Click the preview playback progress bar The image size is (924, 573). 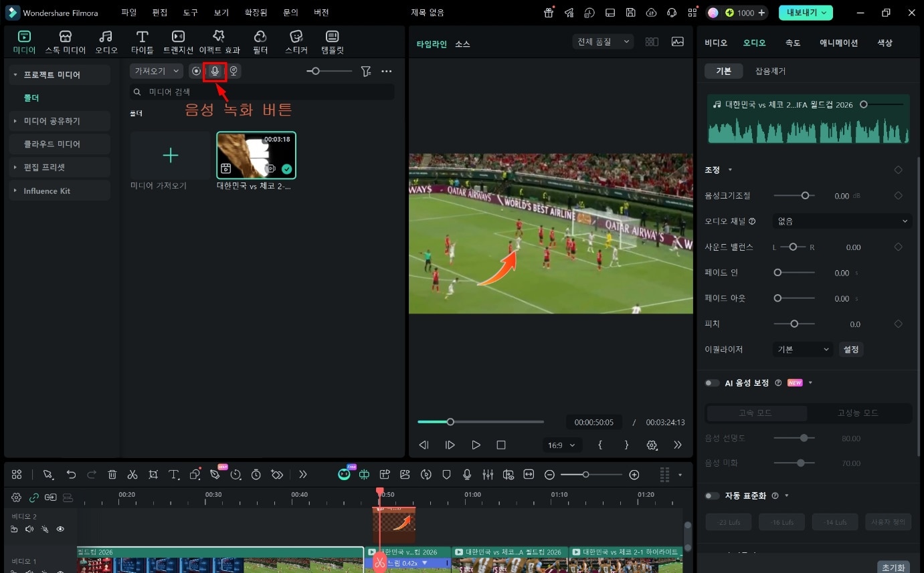tap(480, 422)
